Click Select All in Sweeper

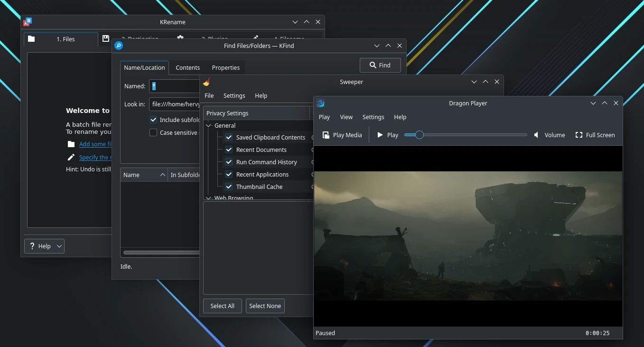223,306
